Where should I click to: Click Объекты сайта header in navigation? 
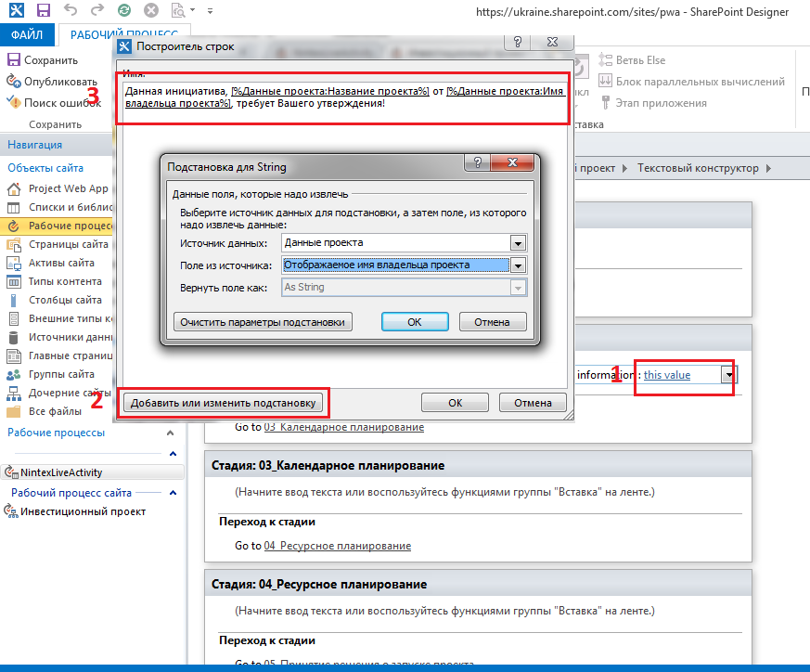pos(45,168)
